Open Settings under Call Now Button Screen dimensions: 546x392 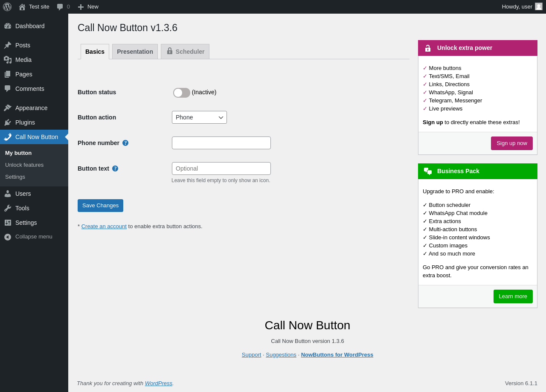click(x=15, y=177)
